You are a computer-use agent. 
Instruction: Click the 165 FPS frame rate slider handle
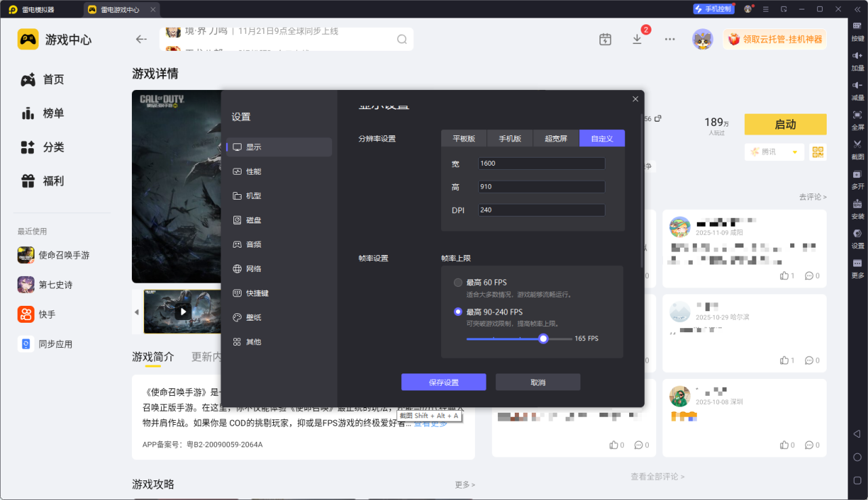[x=543, y=338]
